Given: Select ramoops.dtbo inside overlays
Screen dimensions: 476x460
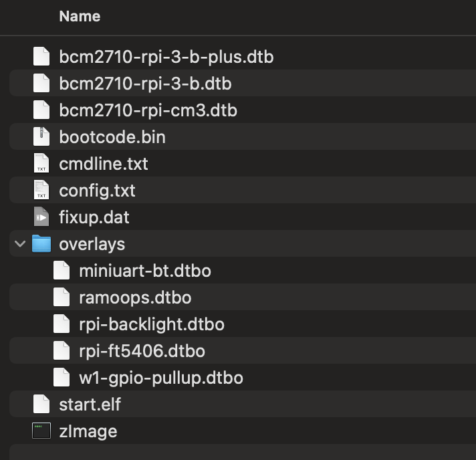Looking at the screenshot, I should click(243, 297).
